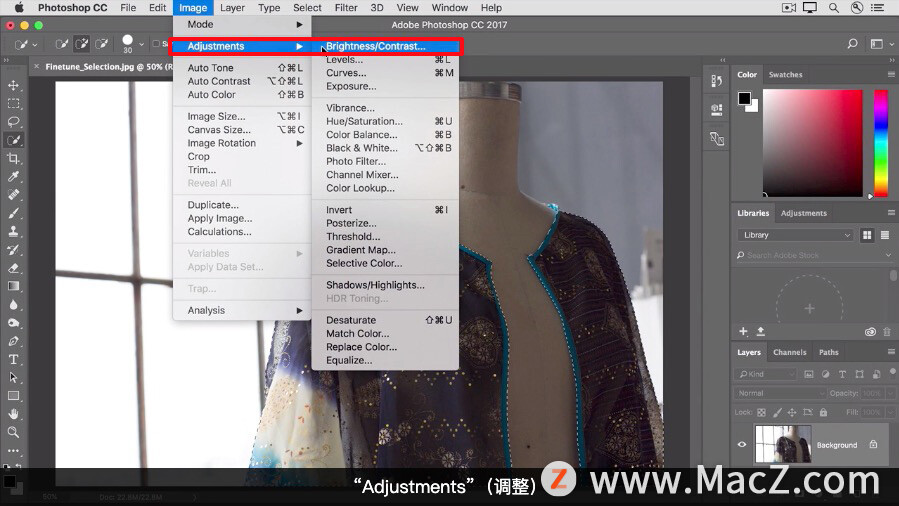Select the Clone Stamp tool
Screen dimensions: 899x506
(13, 232)
